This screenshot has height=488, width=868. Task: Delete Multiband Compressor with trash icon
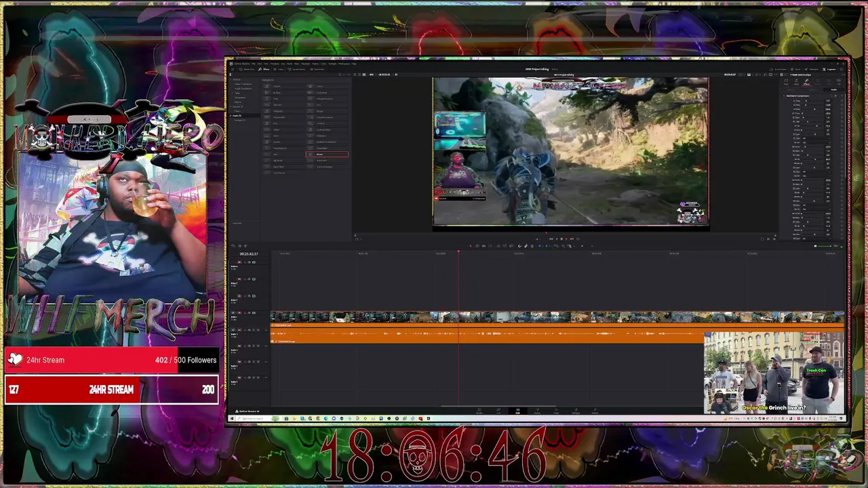(x=836, y=96)
